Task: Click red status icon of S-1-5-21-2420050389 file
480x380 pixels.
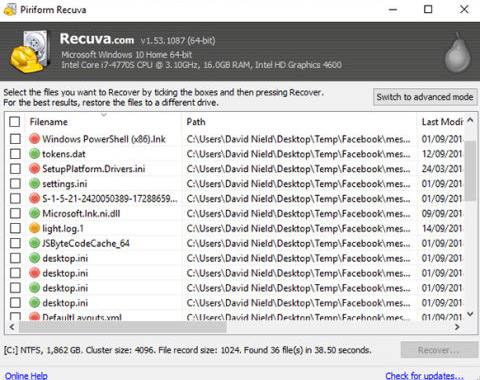Action: click(x=34, y=198)
